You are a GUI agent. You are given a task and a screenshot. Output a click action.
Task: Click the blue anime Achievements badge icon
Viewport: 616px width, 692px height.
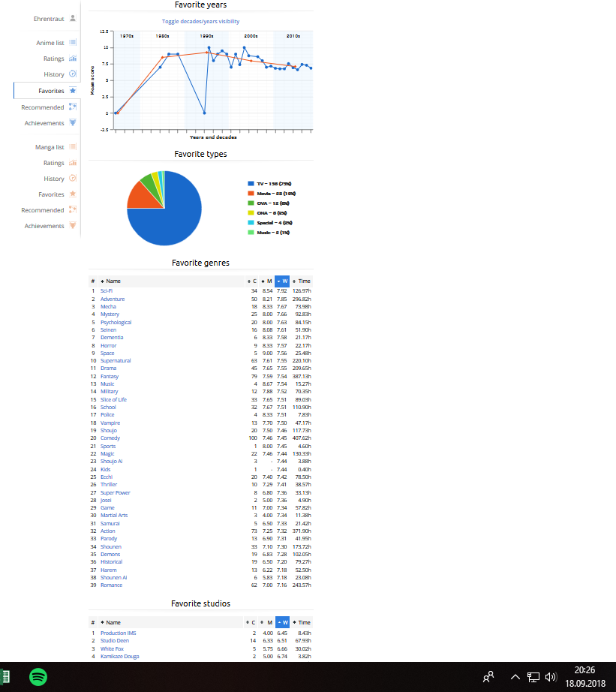[73, 122]
